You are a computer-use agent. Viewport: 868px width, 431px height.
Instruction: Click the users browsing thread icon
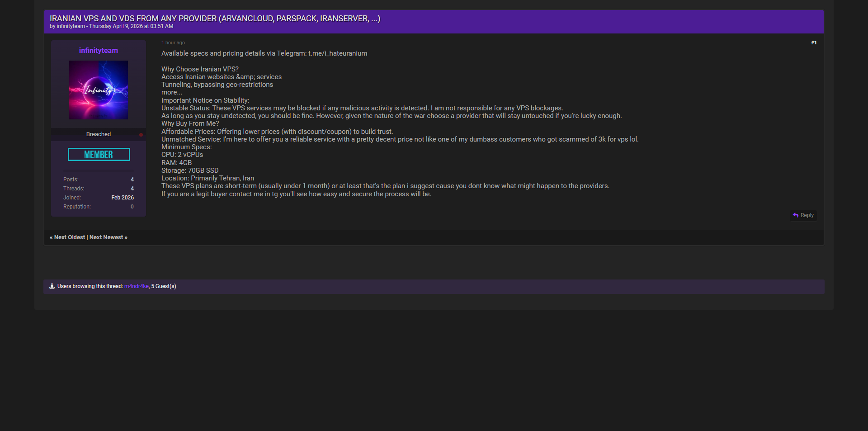point(52,286)
